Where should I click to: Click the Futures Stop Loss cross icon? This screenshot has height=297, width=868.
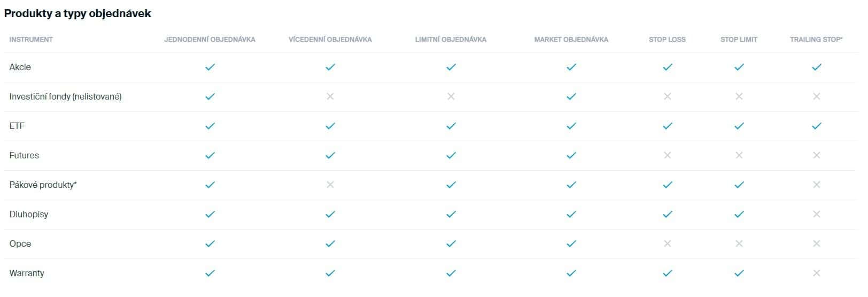point(667,155)
